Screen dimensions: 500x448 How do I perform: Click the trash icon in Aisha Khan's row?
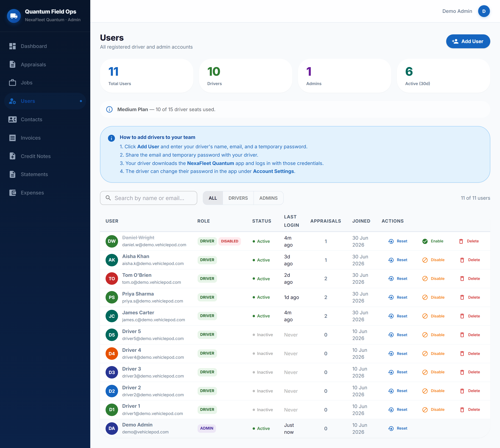tap(462, 260)
